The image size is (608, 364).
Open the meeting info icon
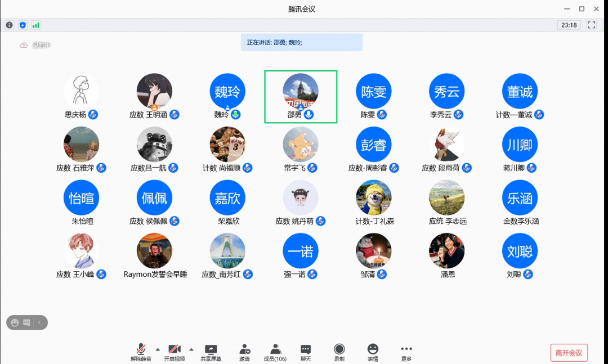click(9, 25)
